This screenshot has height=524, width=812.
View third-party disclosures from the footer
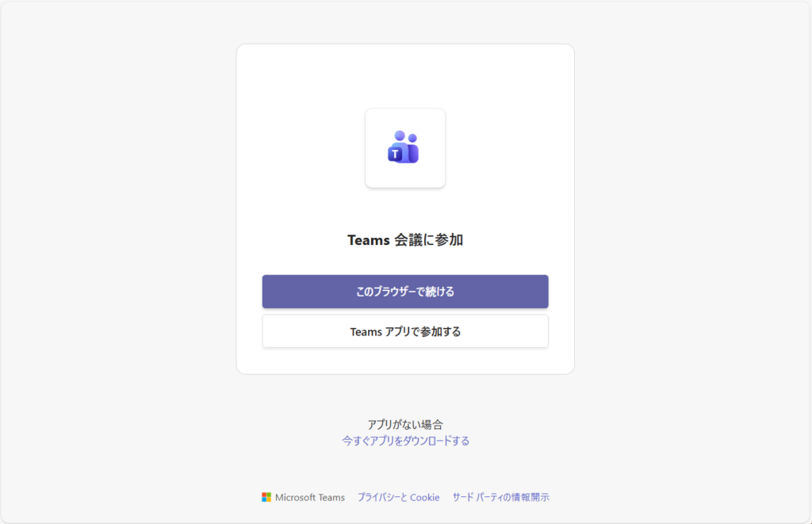(500, 497)
